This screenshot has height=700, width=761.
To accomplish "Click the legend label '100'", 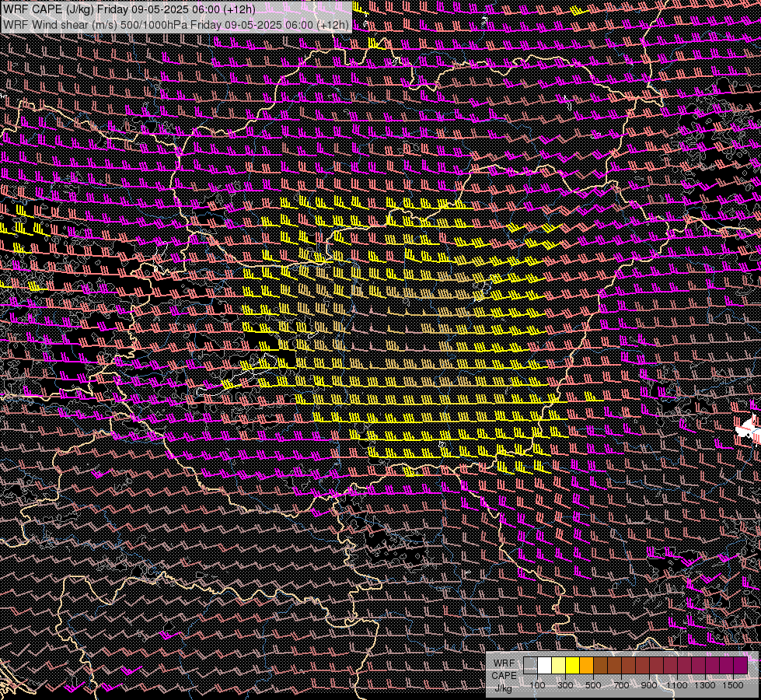I will (537, 685).
